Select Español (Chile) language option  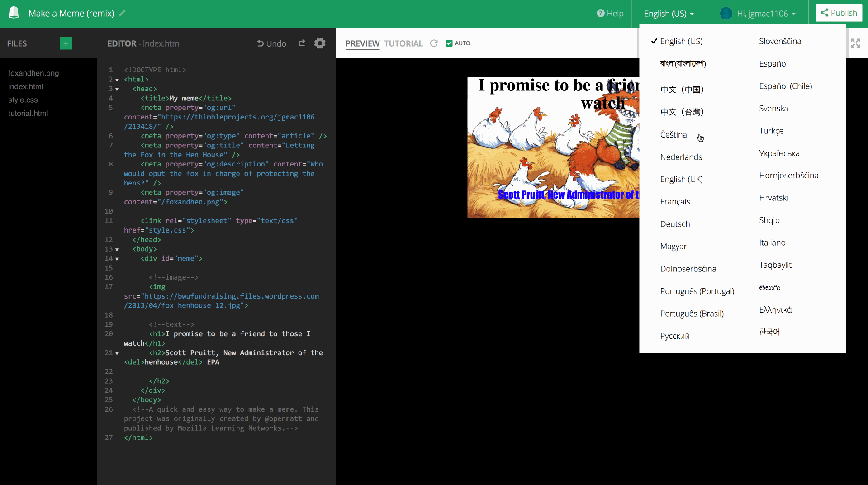(786, 86)
